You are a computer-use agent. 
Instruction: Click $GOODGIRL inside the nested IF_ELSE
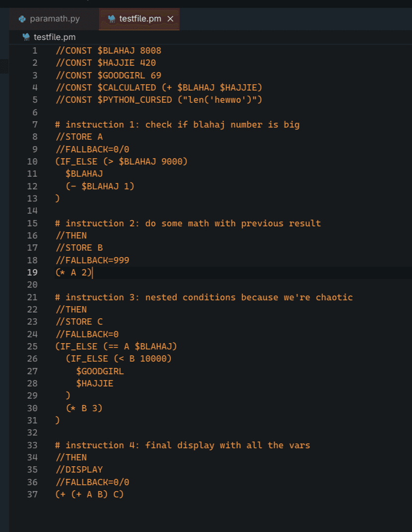[100, 371]
